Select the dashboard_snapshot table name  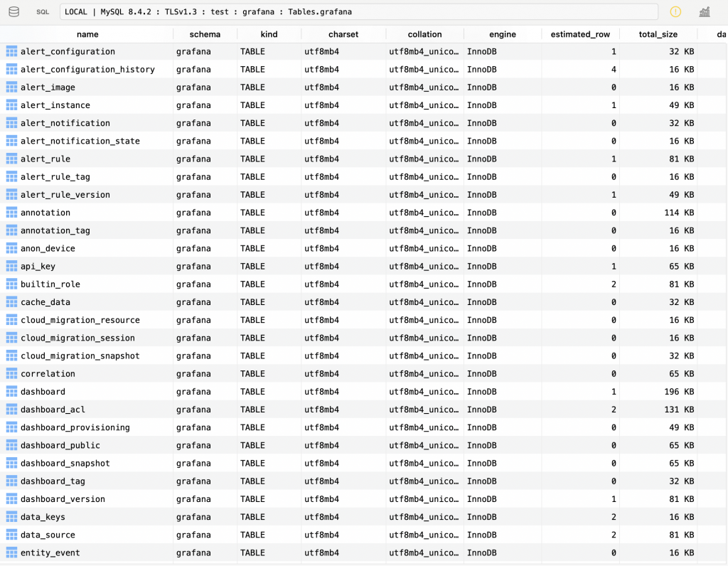click(x=65, y=464)
